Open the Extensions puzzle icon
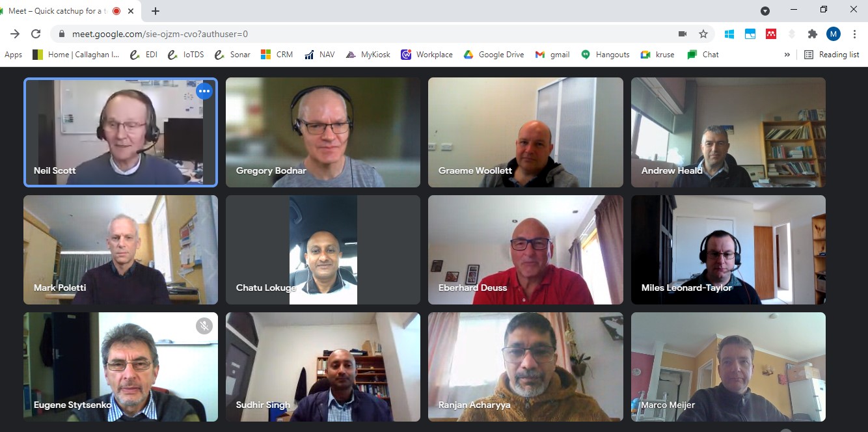The image size is (868, 432). (x=813, y=34)
